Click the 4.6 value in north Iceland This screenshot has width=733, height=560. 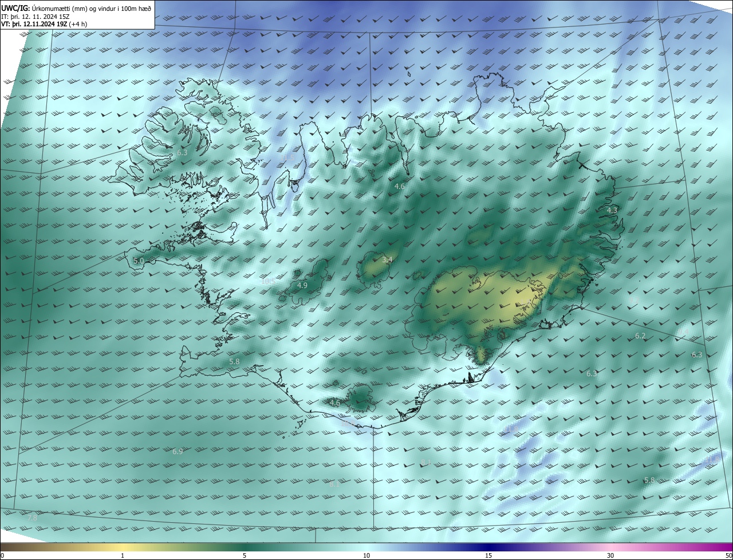pyautogui.click(x=400, y=187)
